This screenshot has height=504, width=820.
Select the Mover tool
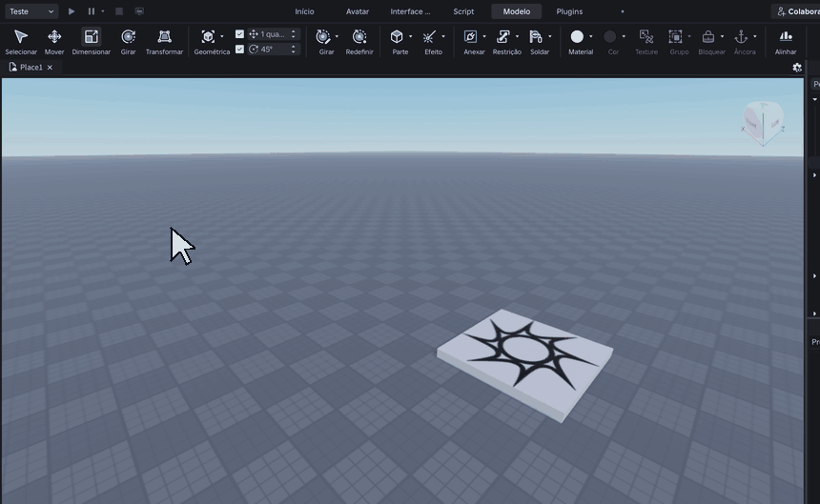[x=54, y=42]
